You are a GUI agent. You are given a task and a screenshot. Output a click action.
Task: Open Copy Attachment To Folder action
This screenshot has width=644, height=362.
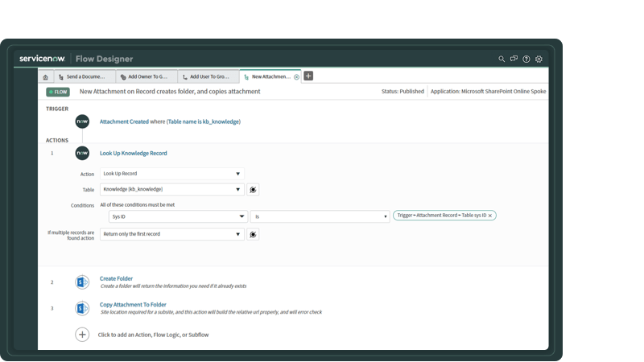(x=133, y=305)
